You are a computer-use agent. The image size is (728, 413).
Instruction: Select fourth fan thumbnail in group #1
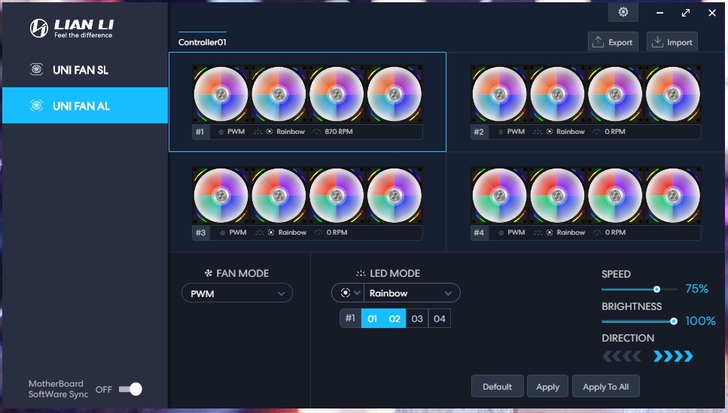tap(394, 94)
